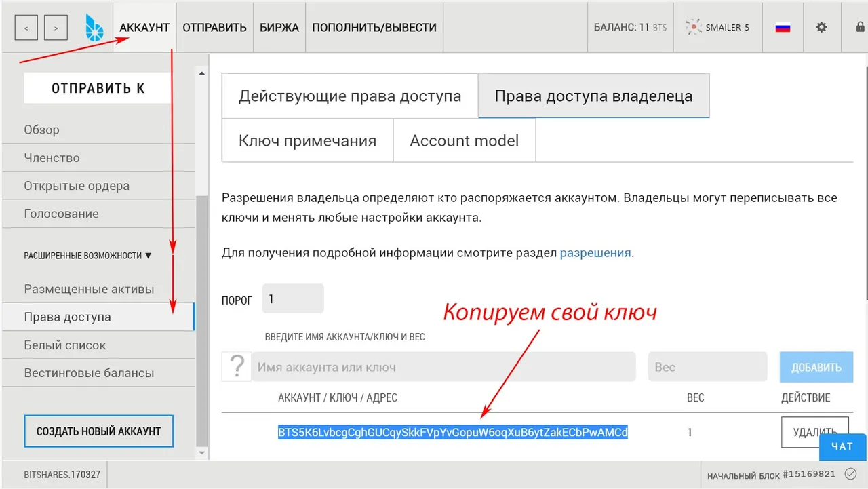The image size is (868, 489).
Task: Click the sync status checkmark icon
Action: coord(851,473)
